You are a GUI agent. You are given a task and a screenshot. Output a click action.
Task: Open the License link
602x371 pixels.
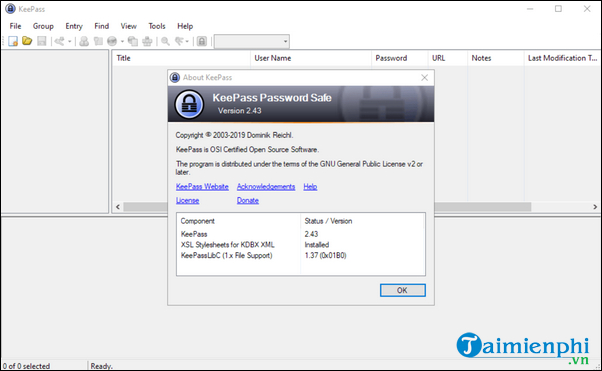[x=187, y=200]
